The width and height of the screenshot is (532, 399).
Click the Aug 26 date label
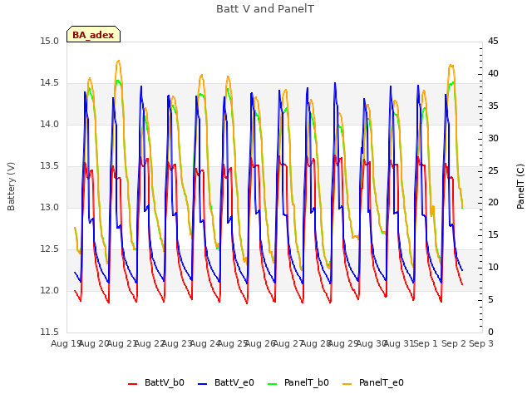260,343
